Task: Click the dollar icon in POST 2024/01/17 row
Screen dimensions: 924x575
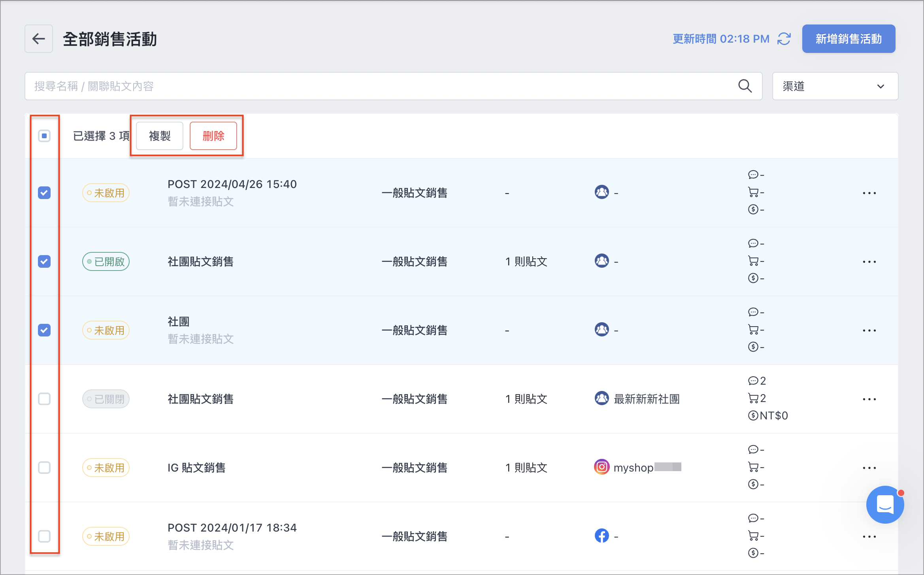Action: (x=753, y=553)
